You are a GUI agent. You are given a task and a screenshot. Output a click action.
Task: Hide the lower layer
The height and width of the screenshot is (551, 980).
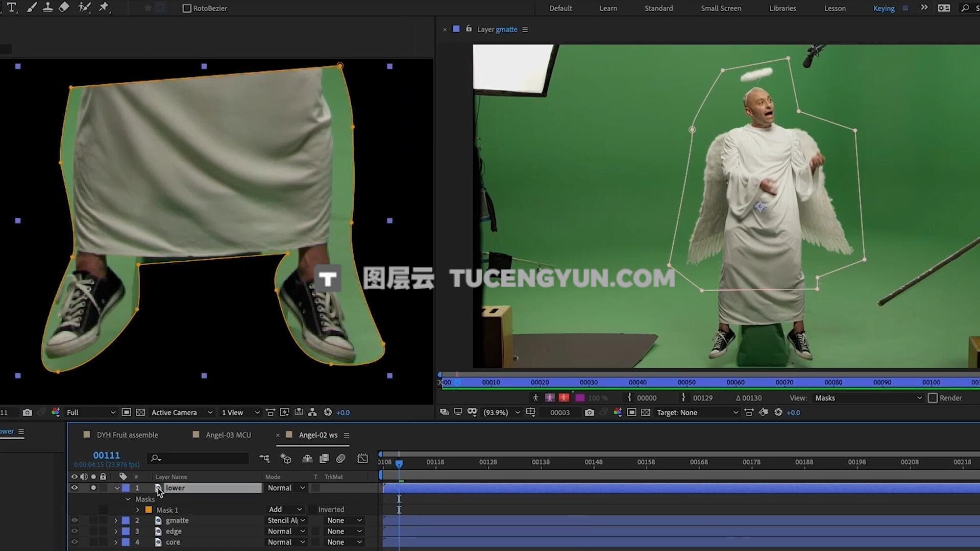coord(75,488)
